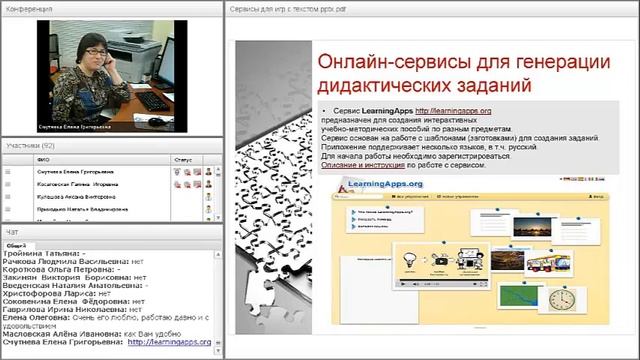Click the chat line from Христофорова Лариса

(56, 293)
